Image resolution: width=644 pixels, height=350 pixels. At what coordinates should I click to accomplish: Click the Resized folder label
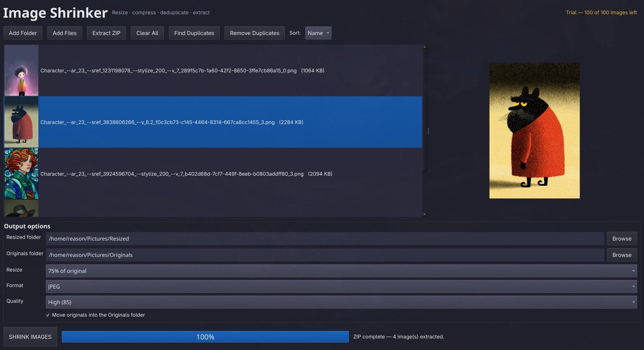[x=24, y=237]
